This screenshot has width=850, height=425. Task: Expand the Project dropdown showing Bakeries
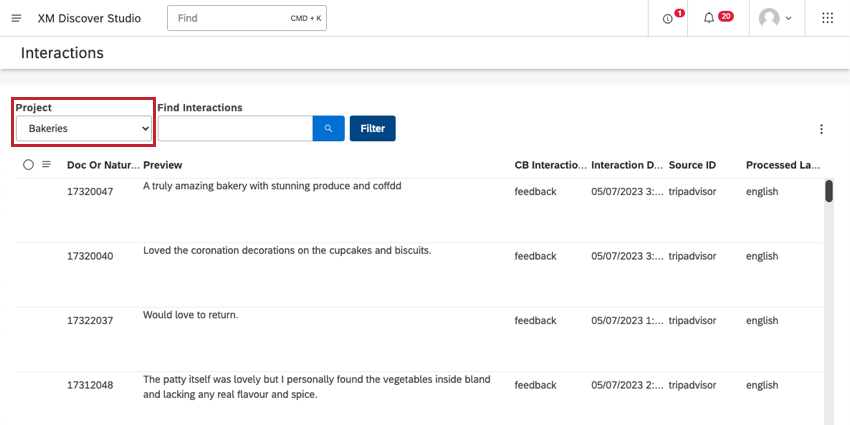click(x=84, y=128)
